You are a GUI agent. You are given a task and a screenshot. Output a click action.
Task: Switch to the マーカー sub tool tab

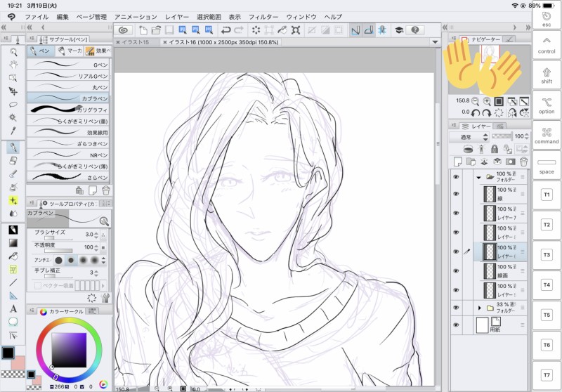(x=70, y=51)
